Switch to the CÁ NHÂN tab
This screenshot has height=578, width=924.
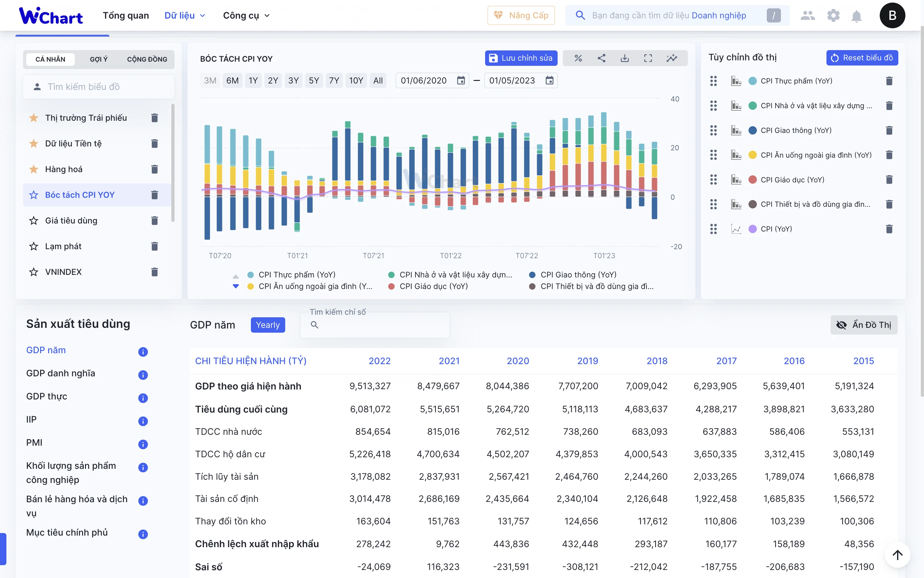tap(50, 59)
